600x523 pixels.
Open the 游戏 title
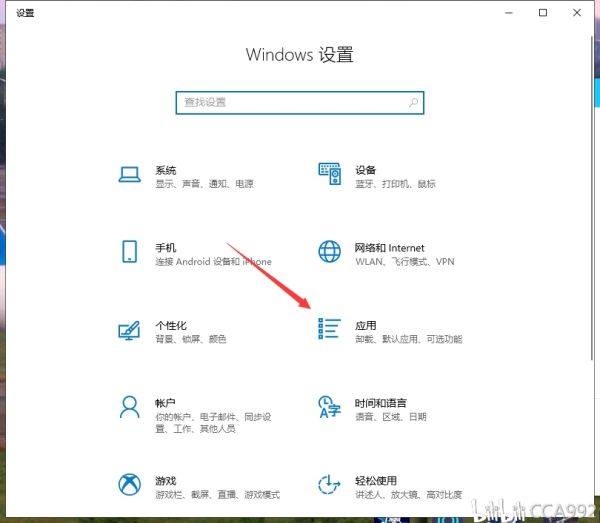[x=166, y=481]
